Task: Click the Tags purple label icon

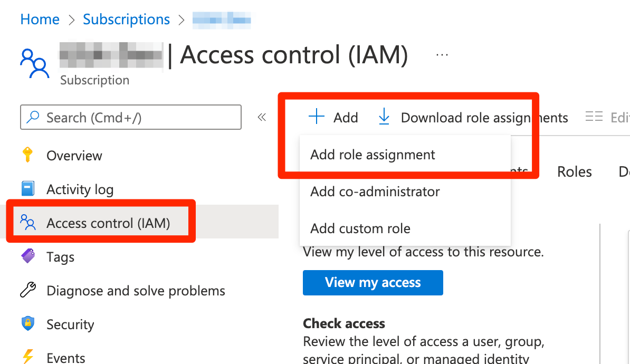Action: pos(28,256)
